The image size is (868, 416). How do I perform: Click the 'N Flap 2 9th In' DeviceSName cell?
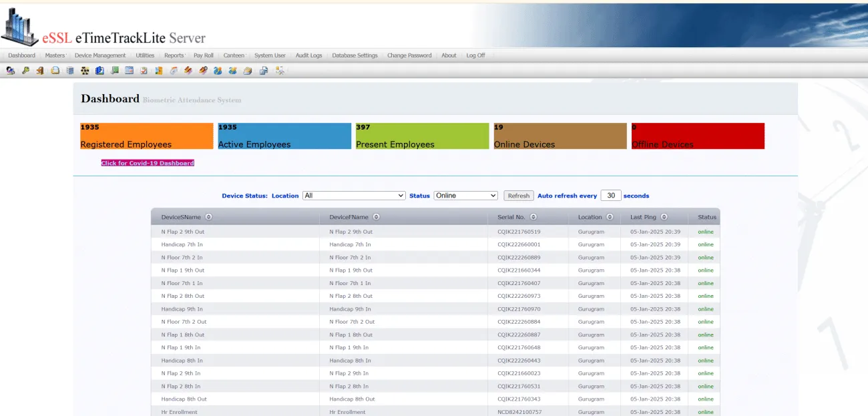pos(180,373)
